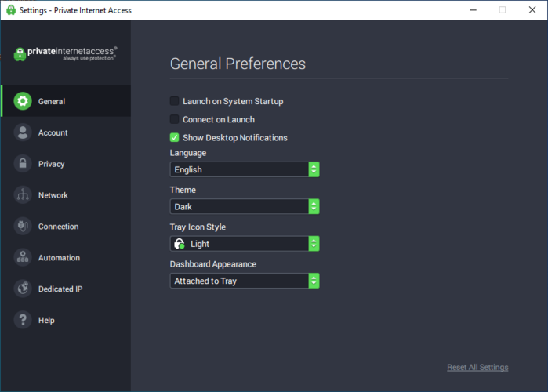Click the Show Desktop Notifications label

coord(235,138)
